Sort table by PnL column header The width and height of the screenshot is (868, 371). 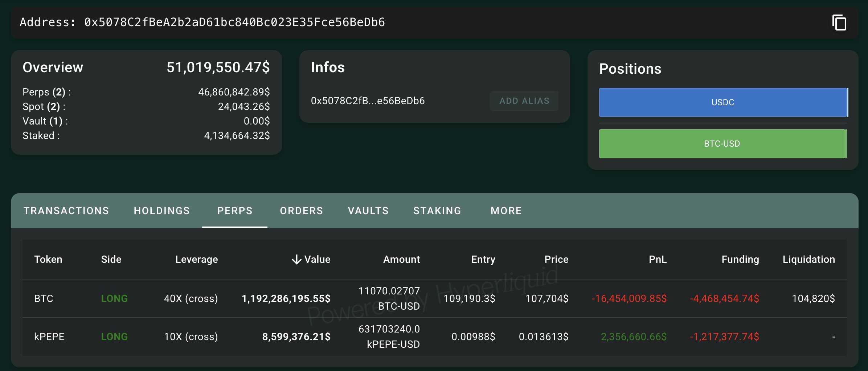point(658,259)
